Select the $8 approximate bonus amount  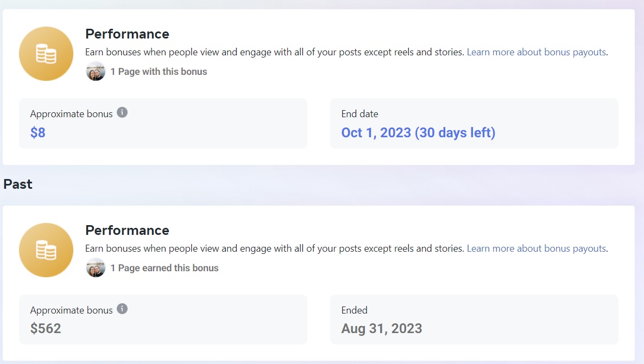click(x=38, y=132)
